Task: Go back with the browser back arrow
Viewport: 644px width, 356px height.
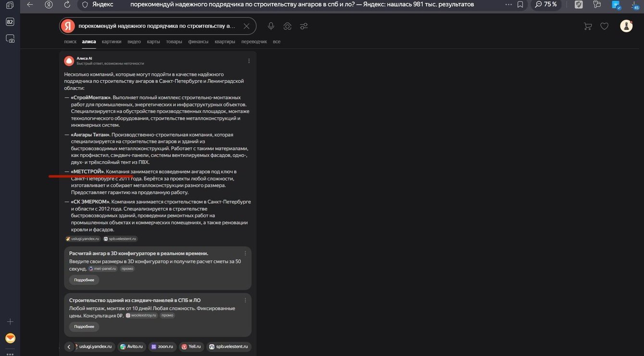Action: tap(30, 4)
